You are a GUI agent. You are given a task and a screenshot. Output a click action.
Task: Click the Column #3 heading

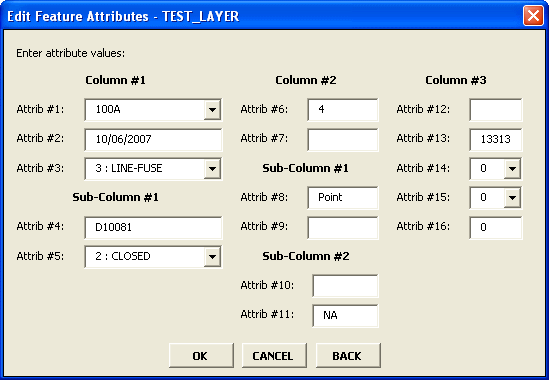[x=456, y=80]
